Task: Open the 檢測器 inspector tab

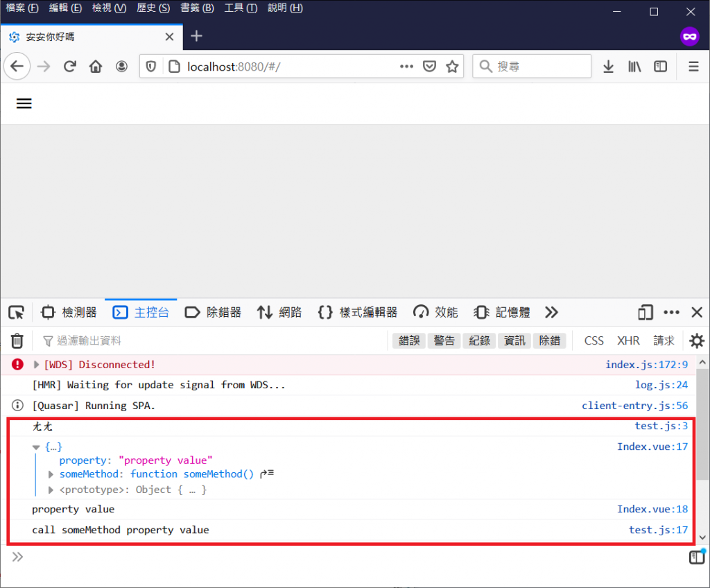Action: pyautogui.click(x=69, y=312)
